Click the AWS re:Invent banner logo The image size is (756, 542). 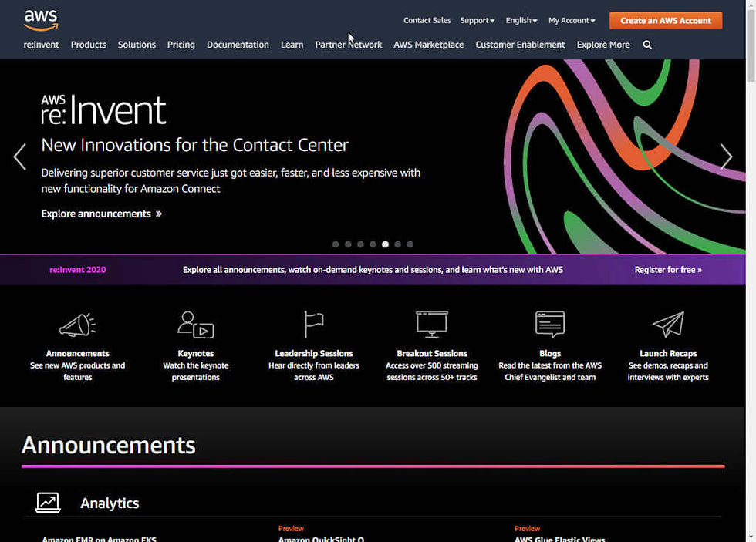[x=103, y=109]
